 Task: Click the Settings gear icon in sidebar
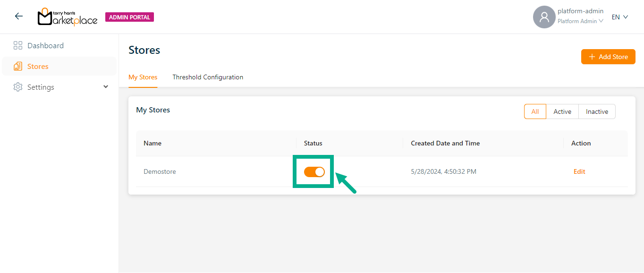[x=18, y=87]
